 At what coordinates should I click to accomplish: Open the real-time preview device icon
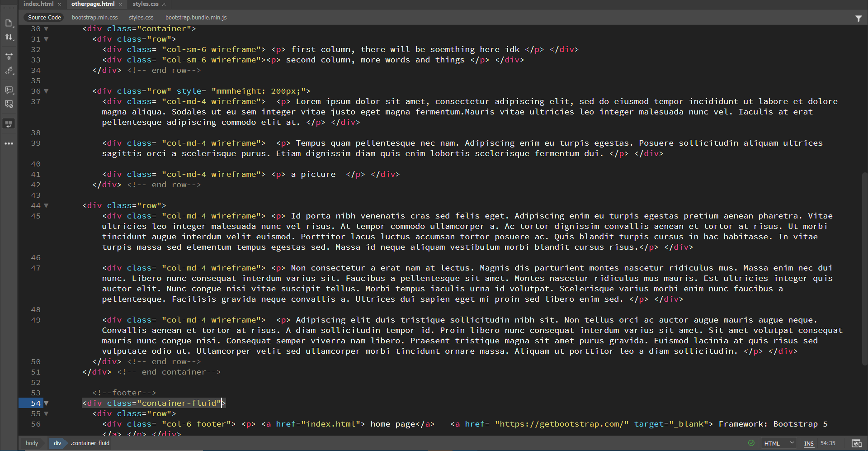click(x=856, y=443)
